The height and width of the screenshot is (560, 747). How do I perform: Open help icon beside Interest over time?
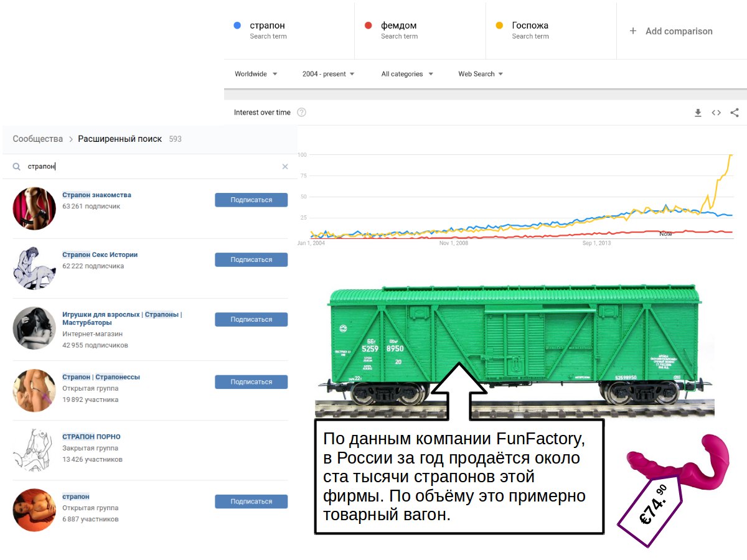point(302,113)
